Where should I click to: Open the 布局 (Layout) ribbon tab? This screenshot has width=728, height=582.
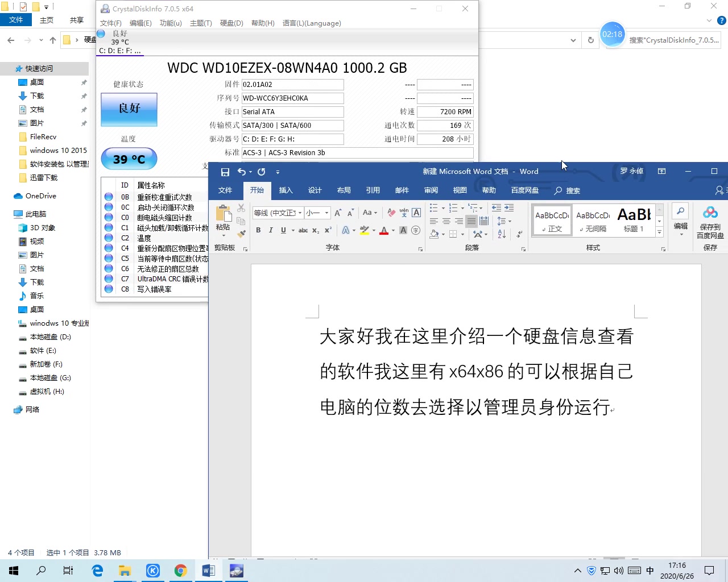[x=344, y=190]
